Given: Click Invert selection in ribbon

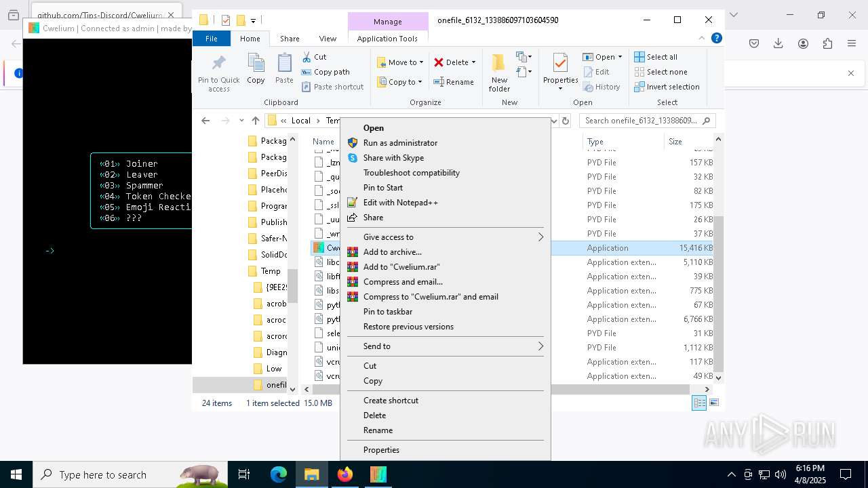Looking at the screenshot, I should 667,87.
